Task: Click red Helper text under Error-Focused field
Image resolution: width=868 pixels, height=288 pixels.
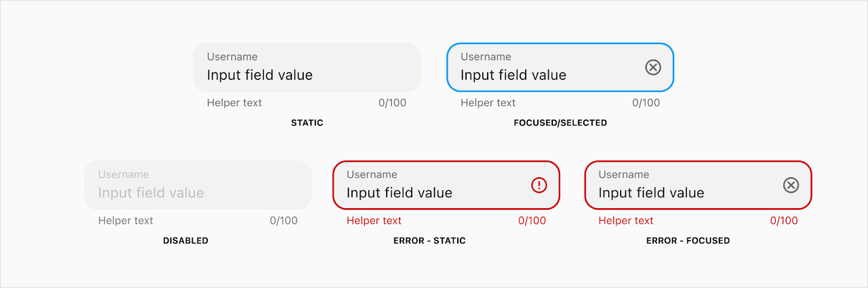Action: 626,221
